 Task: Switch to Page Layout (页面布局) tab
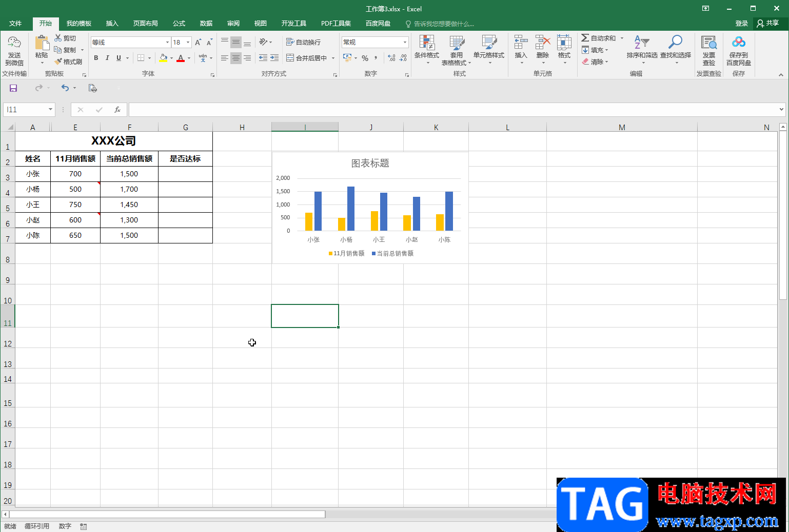pos(146,24)
